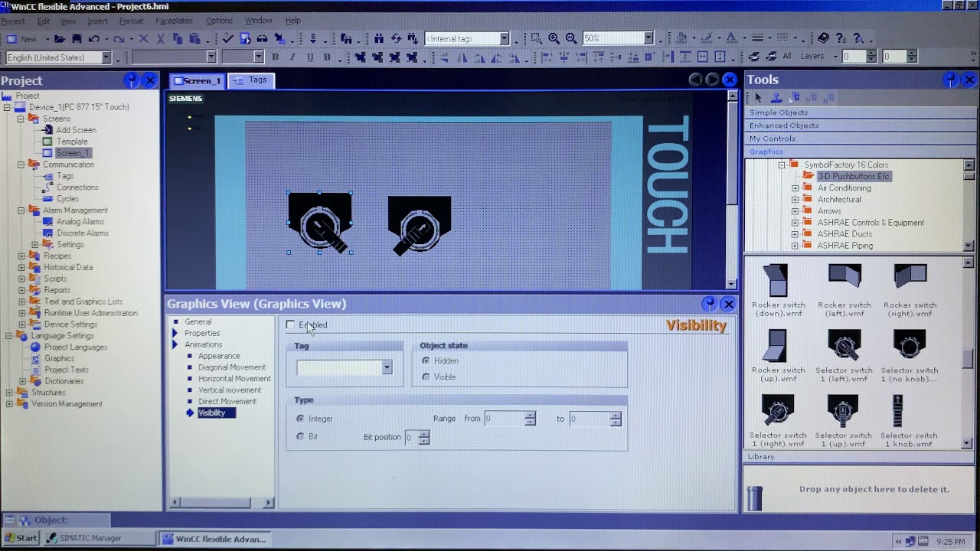Select Horizontal Movement animation
980x551 pixels.
click(x=234, y=379)
